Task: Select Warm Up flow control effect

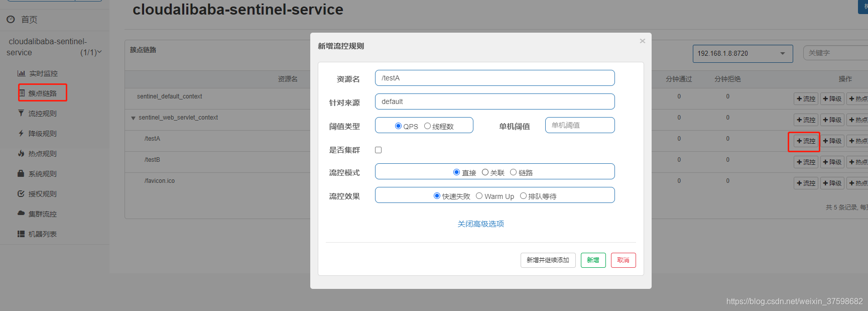Action: pos(479,196)
